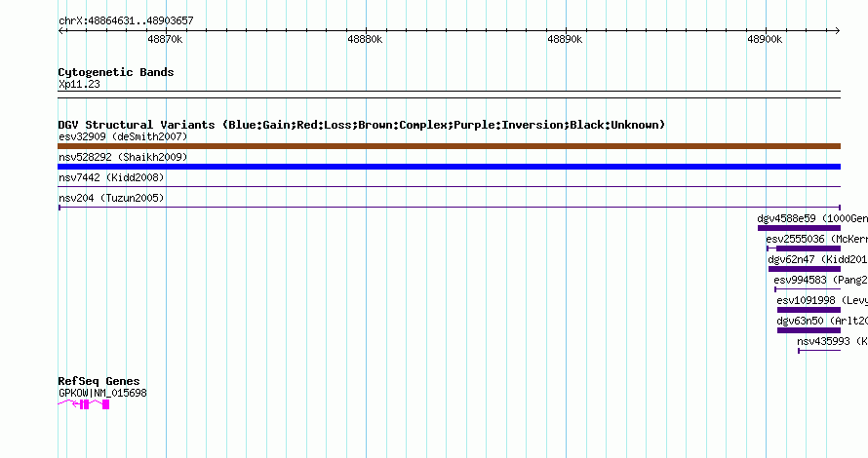The height and width of the screenshot is (458, 868).
Task: Click the 48870k ruler tick label
Action: click(165, 39)
